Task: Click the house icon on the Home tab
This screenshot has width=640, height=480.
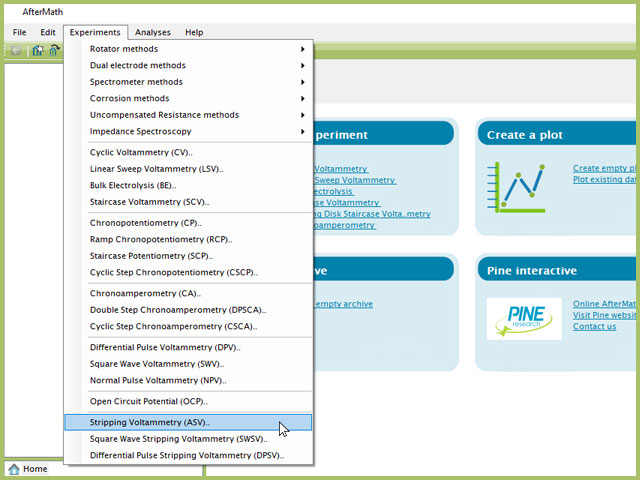Action: [14, 469]
